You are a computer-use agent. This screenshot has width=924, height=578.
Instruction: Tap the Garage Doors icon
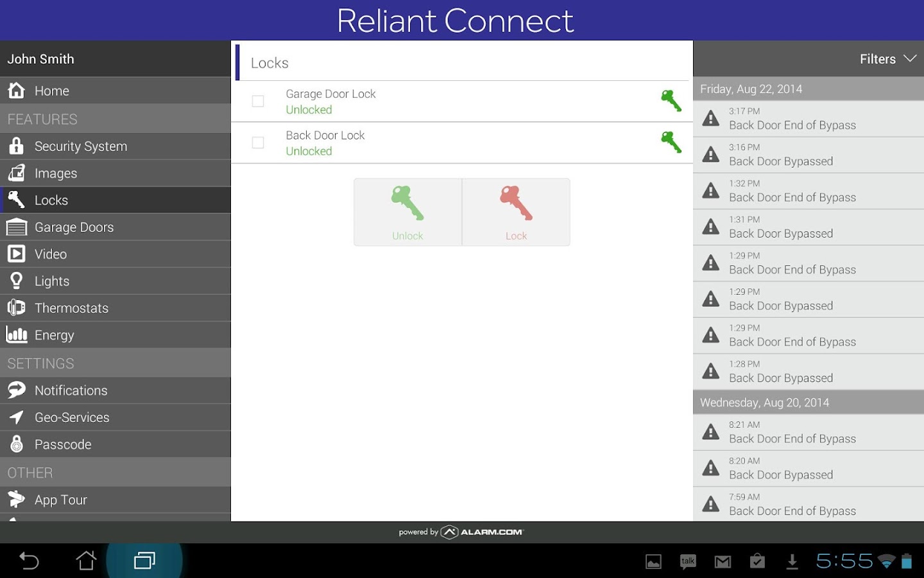[17, 227]
